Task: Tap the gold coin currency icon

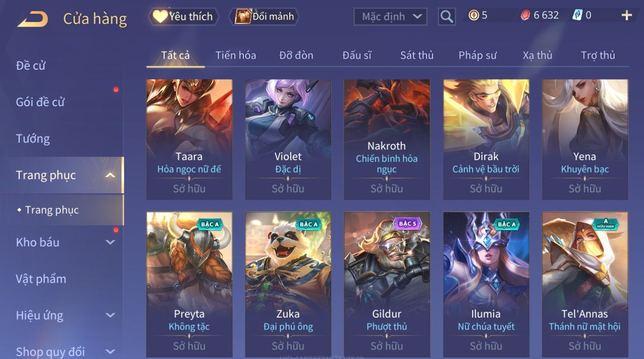Action: pyautogui.click(x=473, y=16)
